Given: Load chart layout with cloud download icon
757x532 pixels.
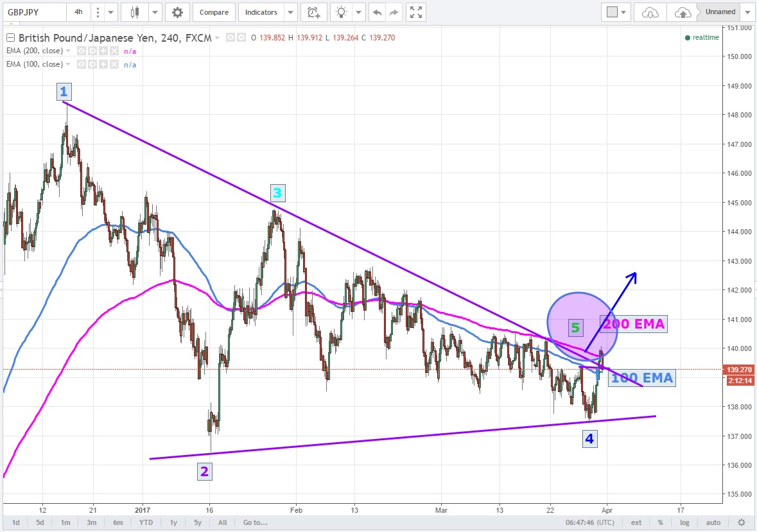Looking at the screenshot, I should click(x=650, y=12).
